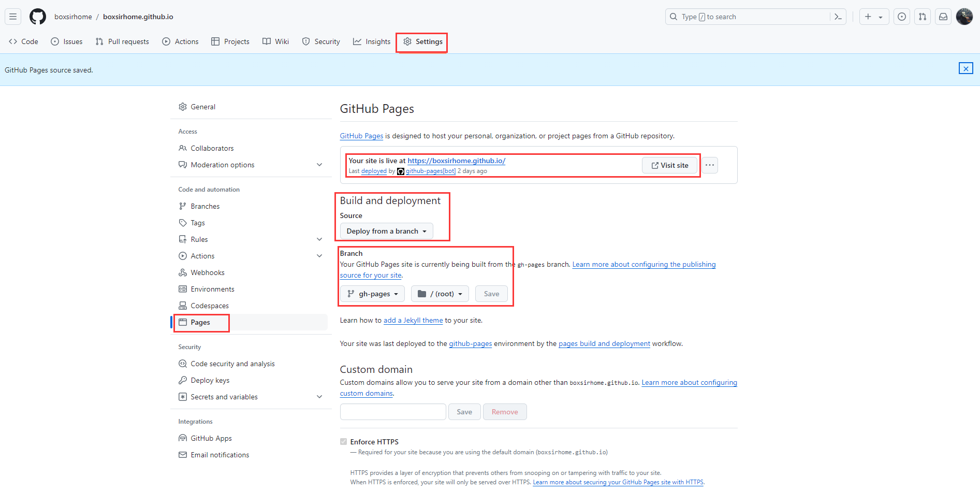Open 'pages build and deployment' workflow link
Viewport: 980px width, 491px height.
[604, 343]
